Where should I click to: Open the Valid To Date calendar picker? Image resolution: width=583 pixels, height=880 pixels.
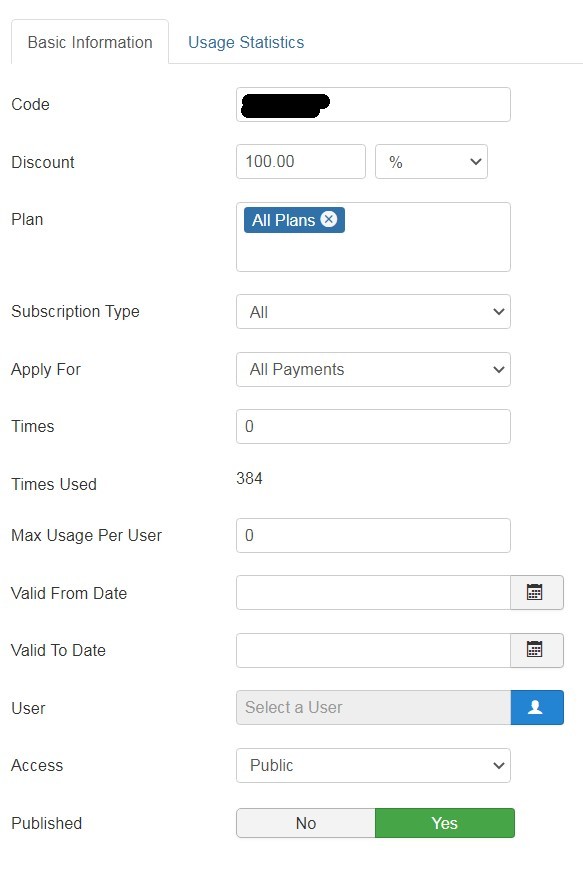pyautogui.click(x=536, y=650)
